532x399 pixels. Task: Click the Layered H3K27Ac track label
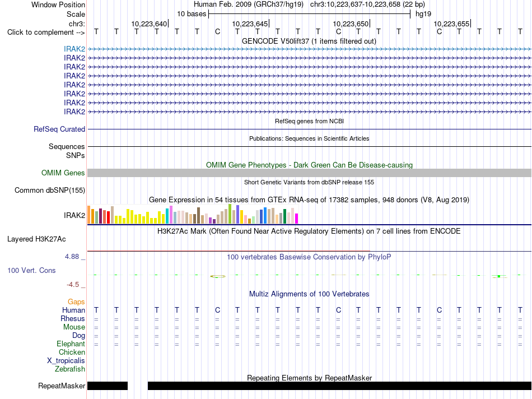pos(36,239)
